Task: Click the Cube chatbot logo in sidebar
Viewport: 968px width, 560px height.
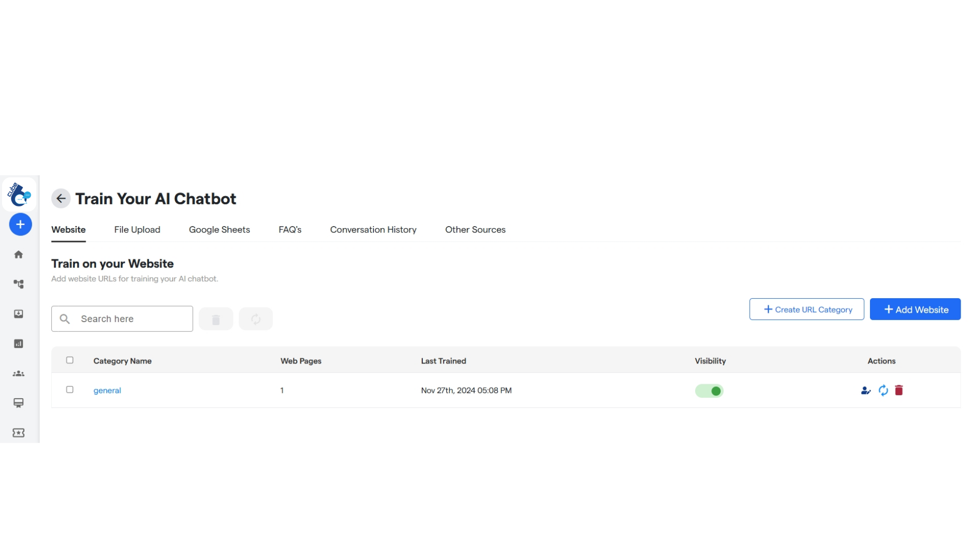Action: [19, 194]
